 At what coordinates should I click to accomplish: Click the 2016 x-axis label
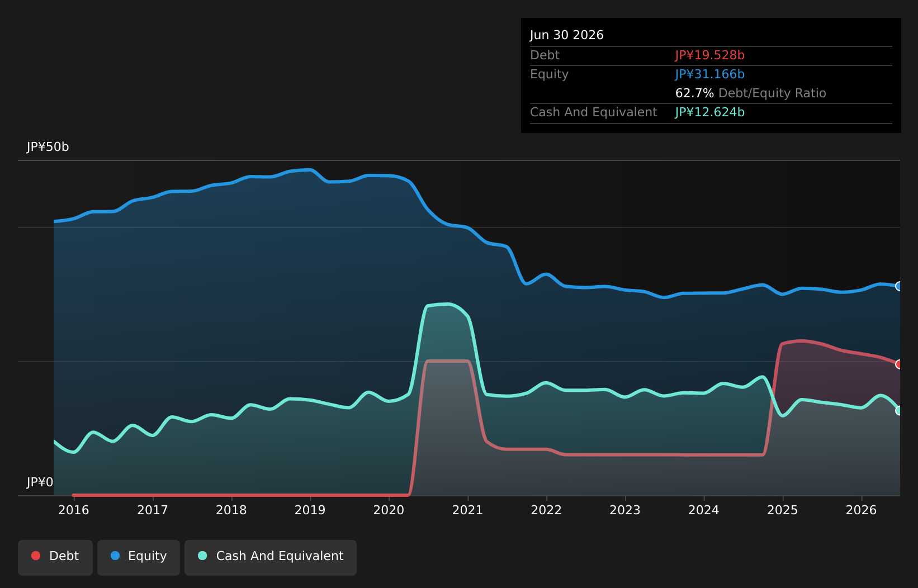tap(74, 510)
